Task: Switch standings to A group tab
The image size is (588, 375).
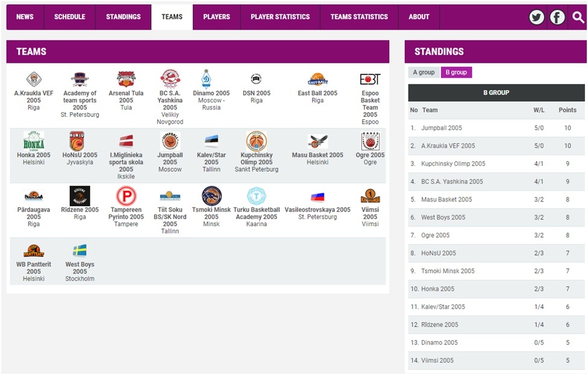Action: tap(424, 72)
